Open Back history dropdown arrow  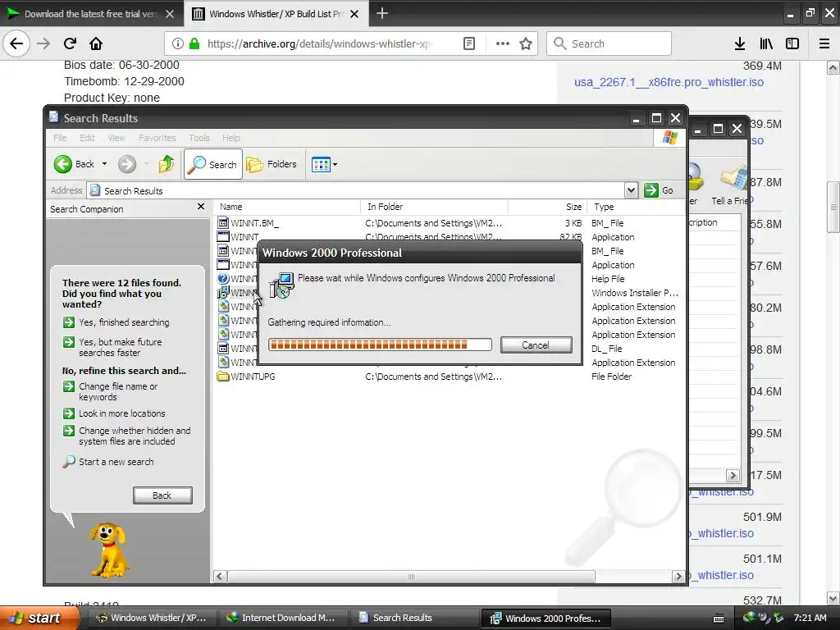[104, 164]
